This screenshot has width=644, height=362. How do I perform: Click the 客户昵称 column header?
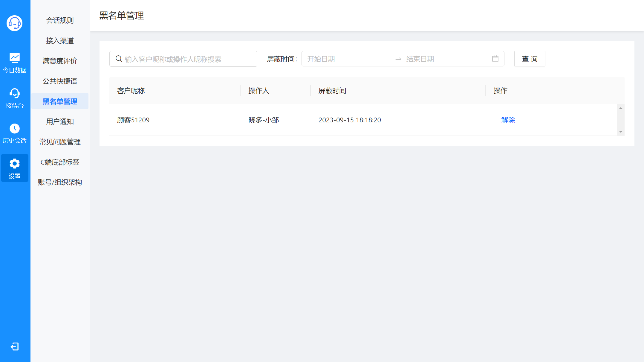175,91
